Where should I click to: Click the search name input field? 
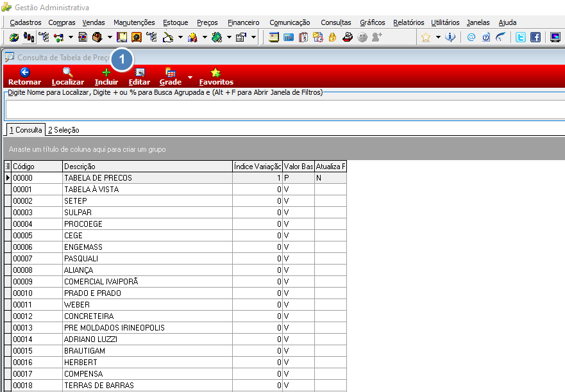[285, 110]
